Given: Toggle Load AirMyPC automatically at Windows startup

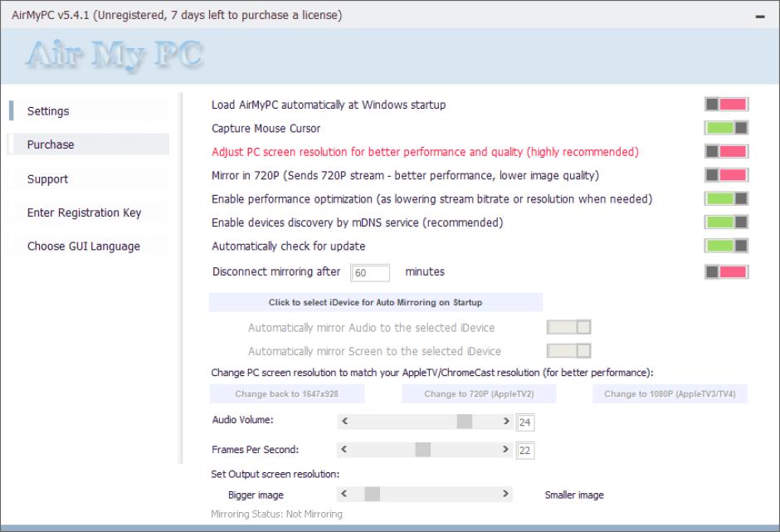Looking at the screenshot, I should click(726, 105).
